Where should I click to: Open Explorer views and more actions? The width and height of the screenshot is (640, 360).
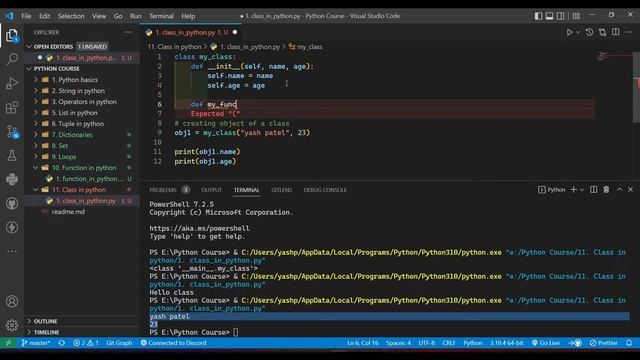(x=128, y=32)
